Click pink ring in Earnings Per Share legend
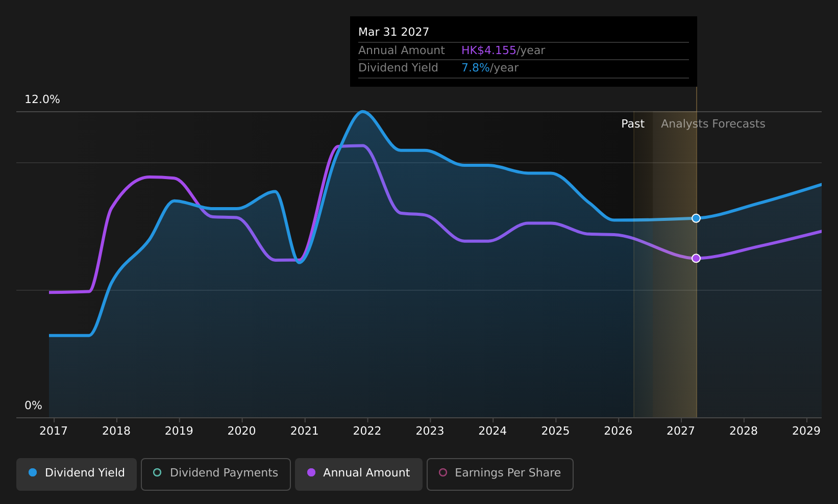The height and width of the screenshot is (504, 838). pyautogui.click(x=443, y=472)
